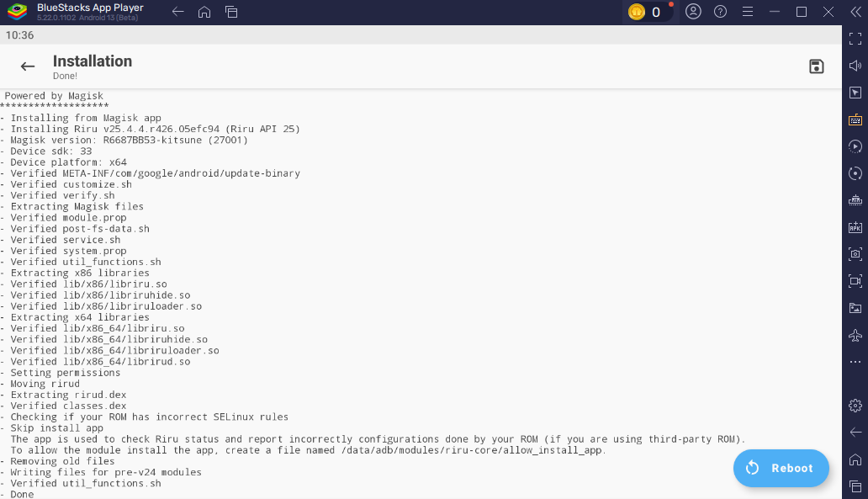Click the "Verified lib/x86/libriruhide.so" line

[95, 295]
